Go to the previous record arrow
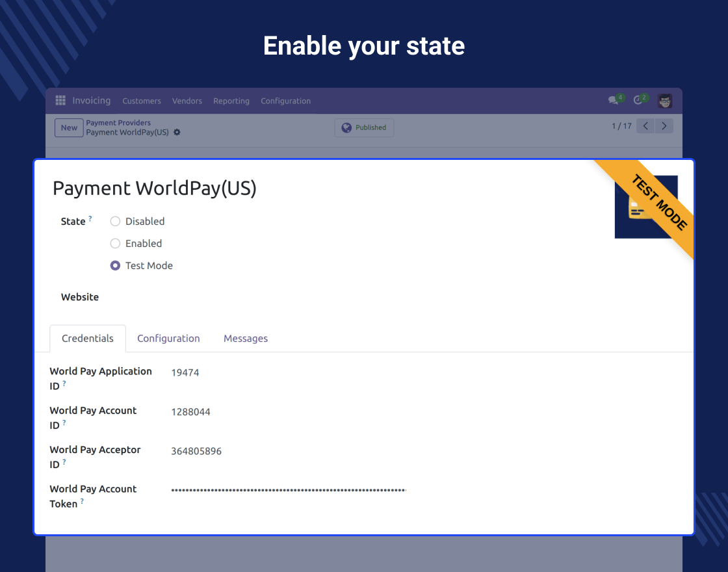The image size is (728, 572). (x=645, y=125)
